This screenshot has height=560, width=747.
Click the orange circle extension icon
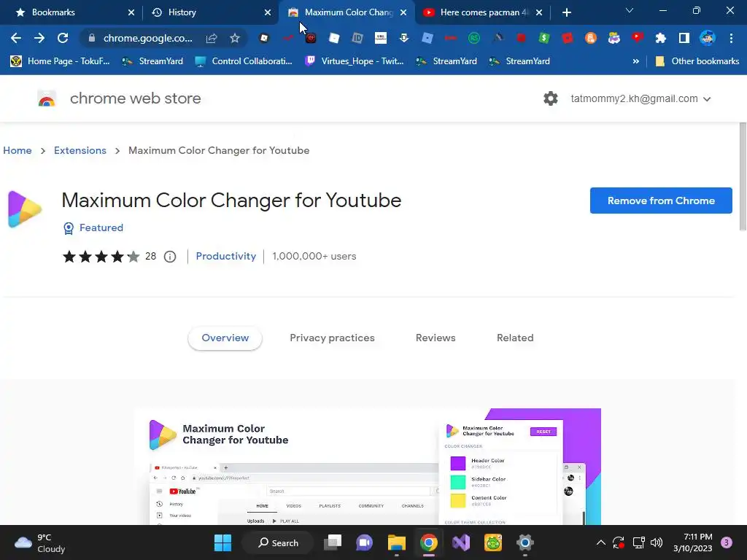[591, 38]
